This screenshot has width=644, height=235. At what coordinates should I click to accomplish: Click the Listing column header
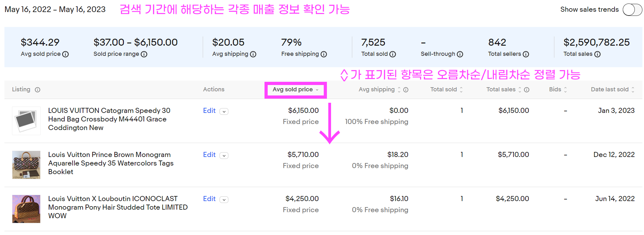click(21, 89)
